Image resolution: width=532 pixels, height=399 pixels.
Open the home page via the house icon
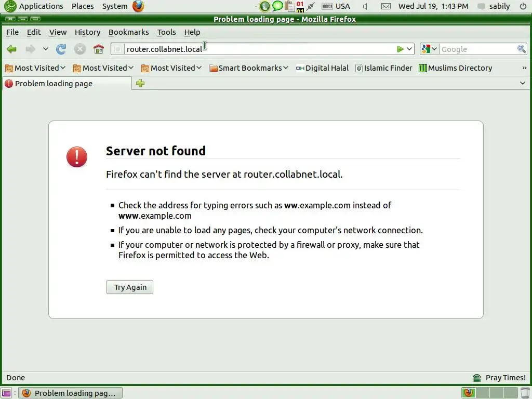tap(99, 49)
